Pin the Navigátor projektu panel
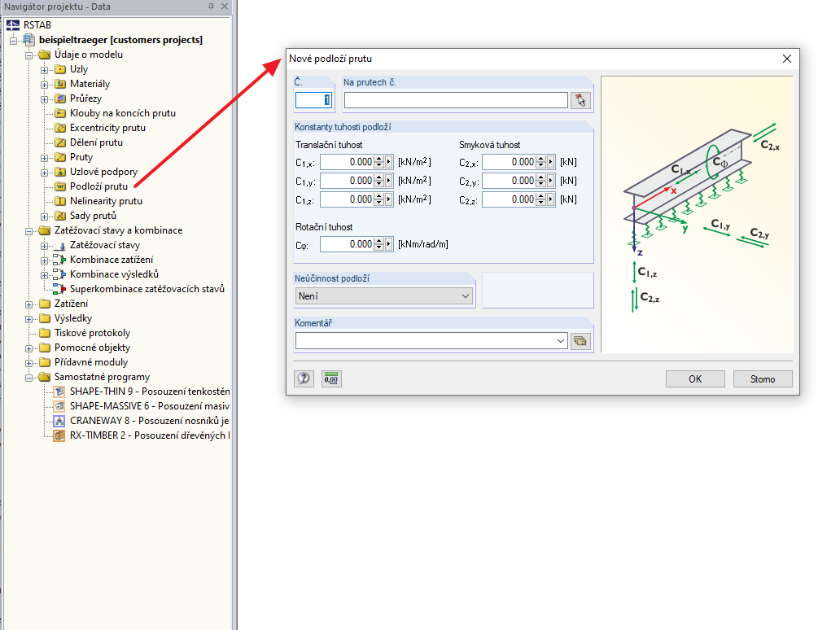 click(211, 7)
